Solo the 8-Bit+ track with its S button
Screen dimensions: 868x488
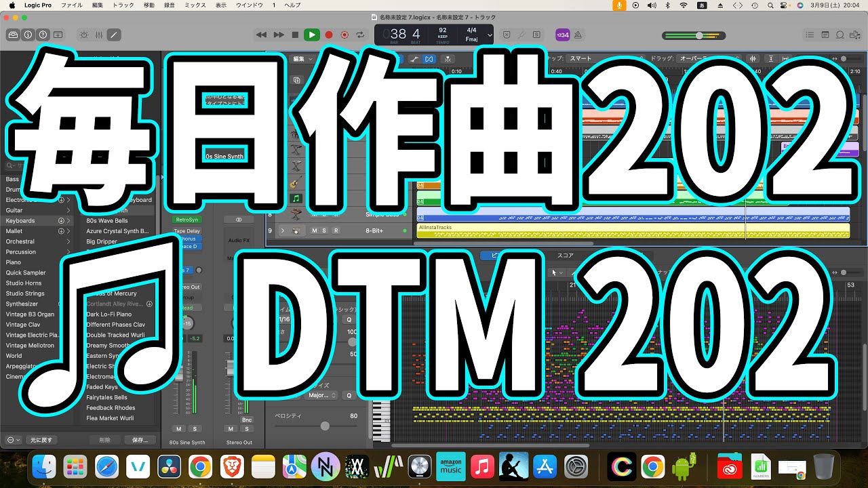[325, 231]
